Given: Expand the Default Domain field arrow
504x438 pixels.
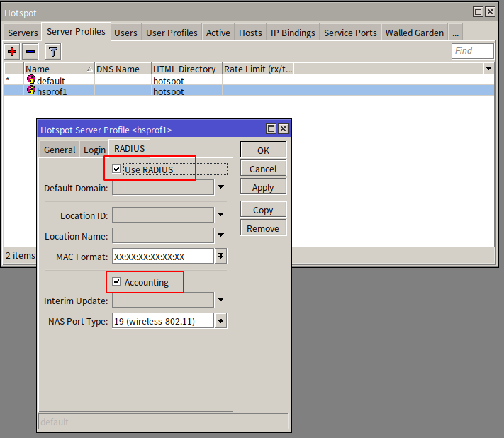Looking at the screenshot, I should click(220, 187).
